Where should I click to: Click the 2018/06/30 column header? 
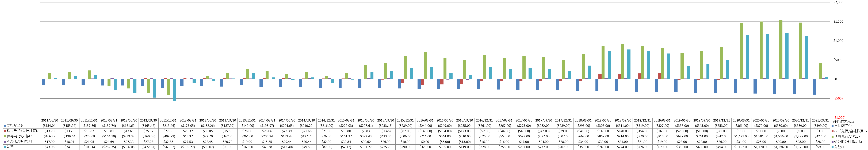point(603,120)
